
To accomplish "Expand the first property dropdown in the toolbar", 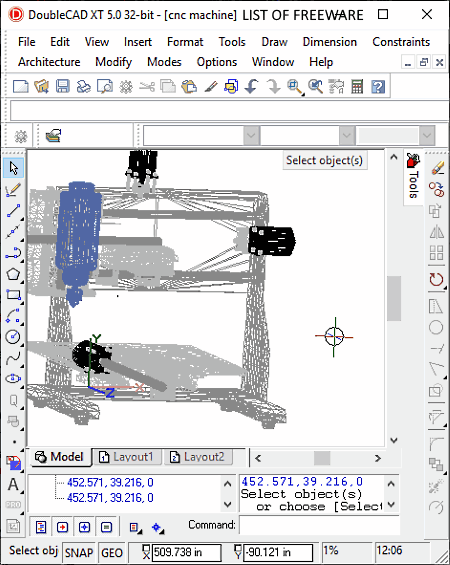I will tap(251, 136).
